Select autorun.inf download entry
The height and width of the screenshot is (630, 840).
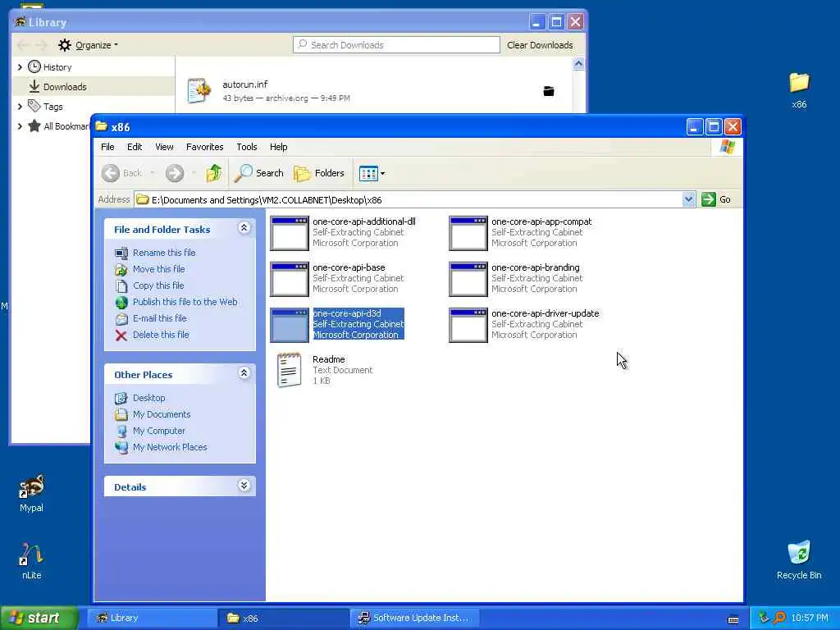pos(373,90)
